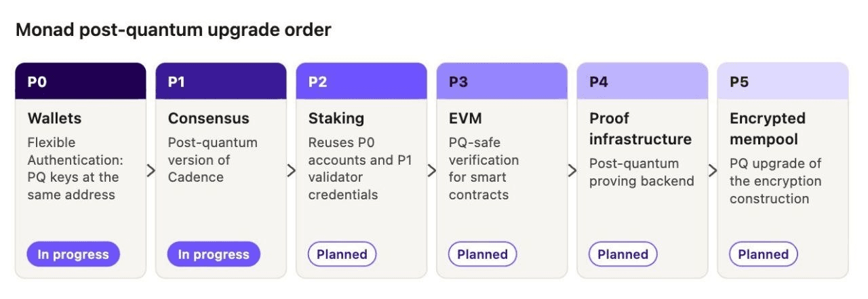Click the Monad post-quantum upgrade order title
Image resolution: width=868 pixels, height=299 pixels.
(x=174, y=31)
